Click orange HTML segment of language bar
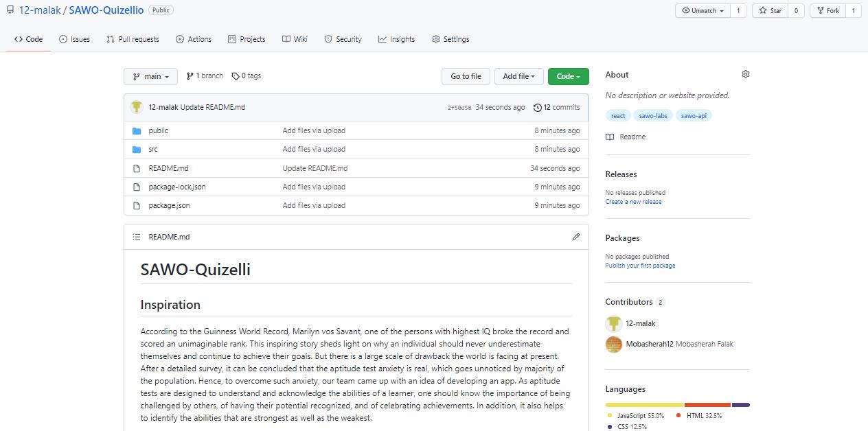This screenshot has width=868, height=431. [x=707, y=405]
